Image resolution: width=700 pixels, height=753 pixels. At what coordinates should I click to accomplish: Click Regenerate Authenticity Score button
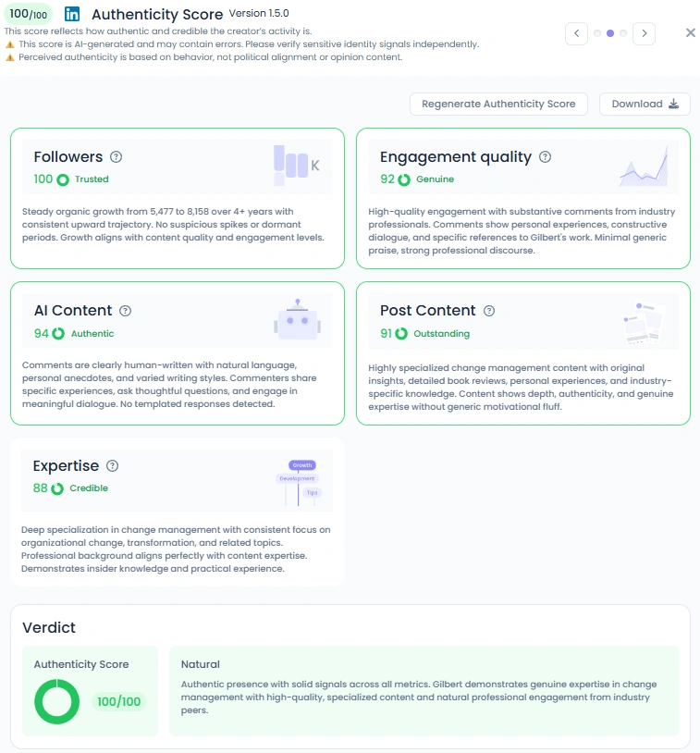pyautogui.click(x=498, y=104)
